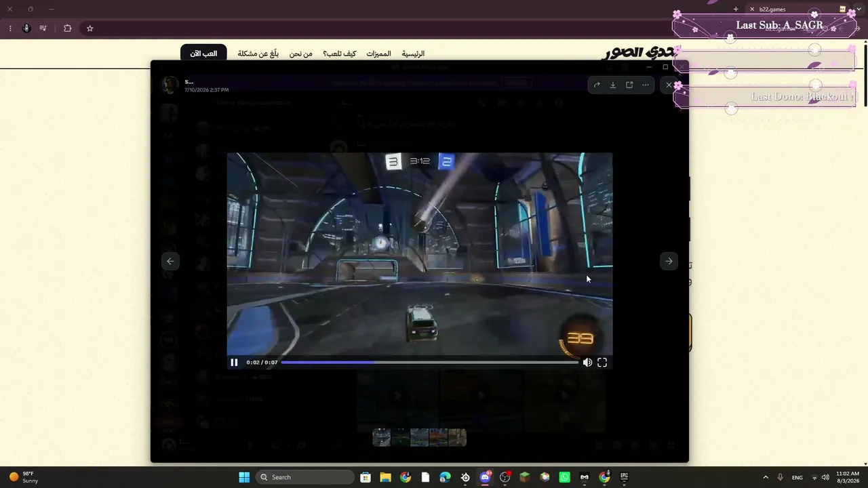Open the المميزات nav link
868x488 pixels.
379,54
